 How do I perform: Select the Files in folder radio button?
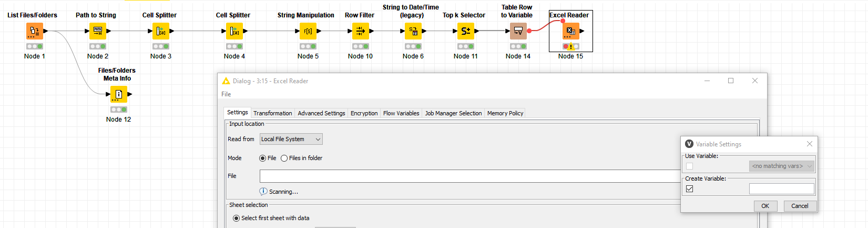[284, 158]
